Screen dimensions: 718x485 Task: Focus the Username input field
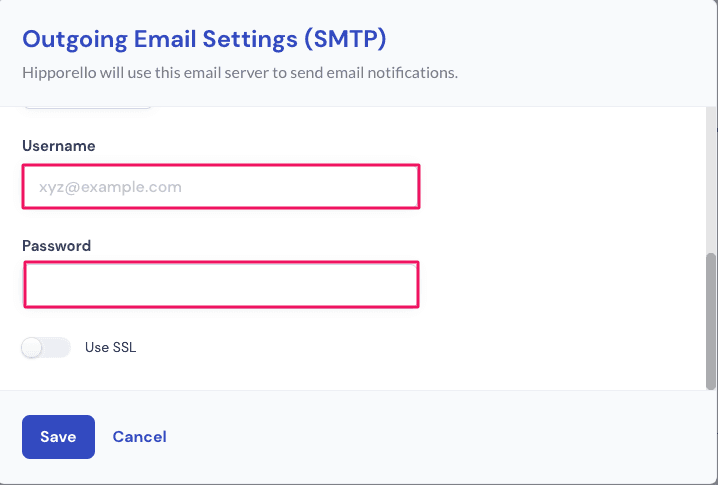click(221, 186)
